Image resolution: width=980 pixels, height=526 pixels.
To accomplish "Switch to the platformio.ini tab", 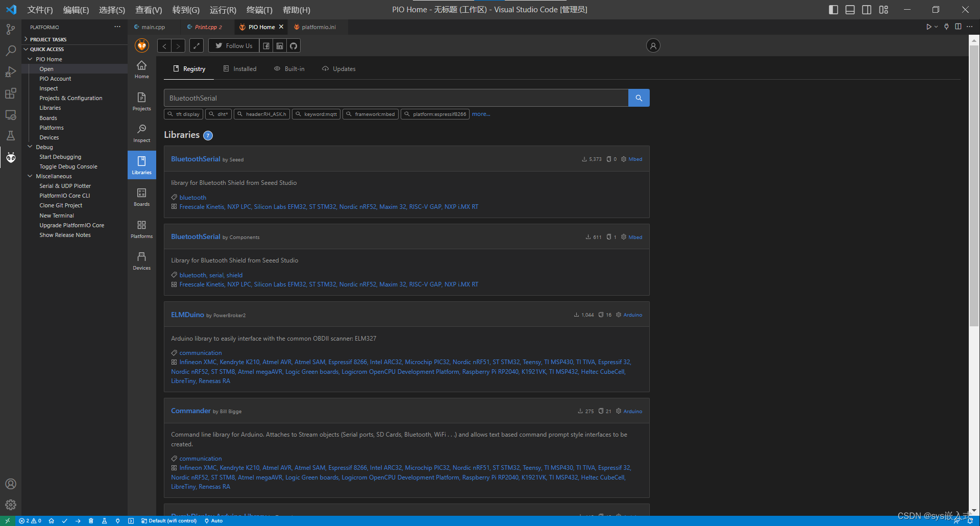I will coord(318,27).
